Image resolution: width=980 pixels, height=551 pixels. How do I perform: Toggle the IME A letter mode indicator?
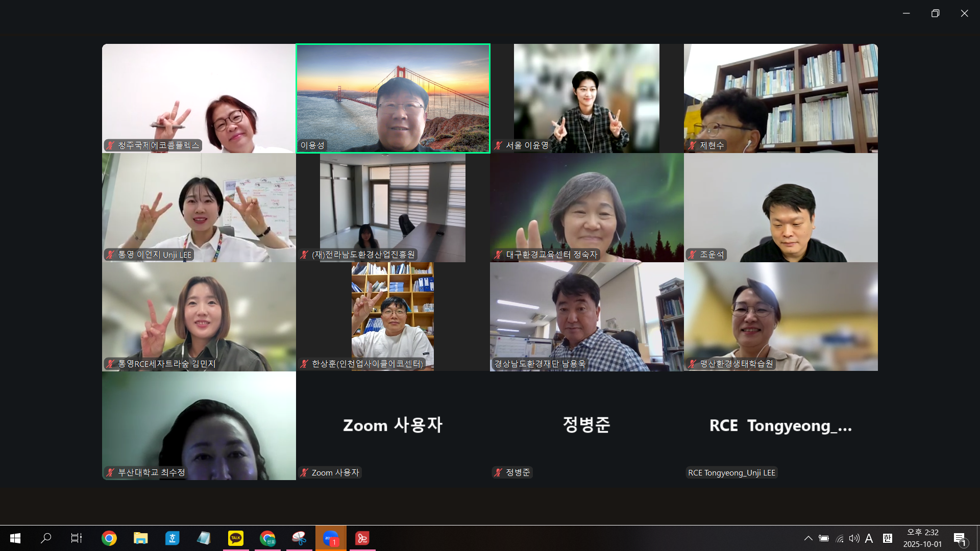pyautogui.click(x=869, y=538)
